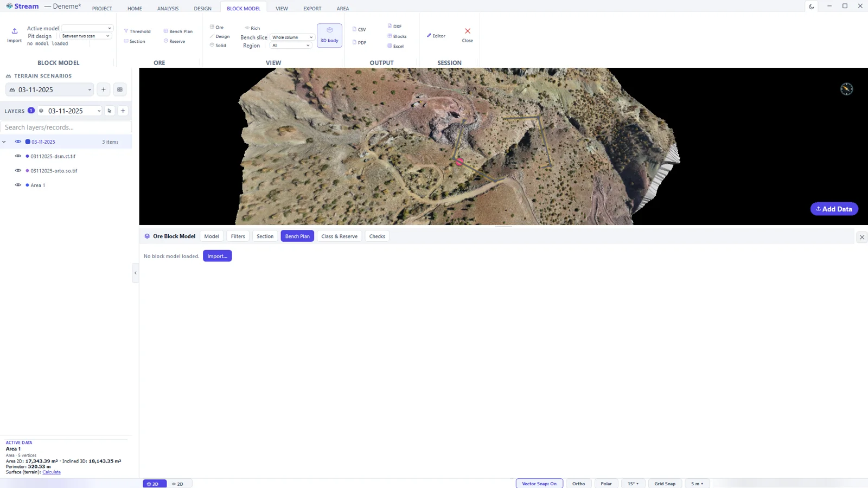
Task: Open the Class & Reserve tab
Action: pos(339,236)
